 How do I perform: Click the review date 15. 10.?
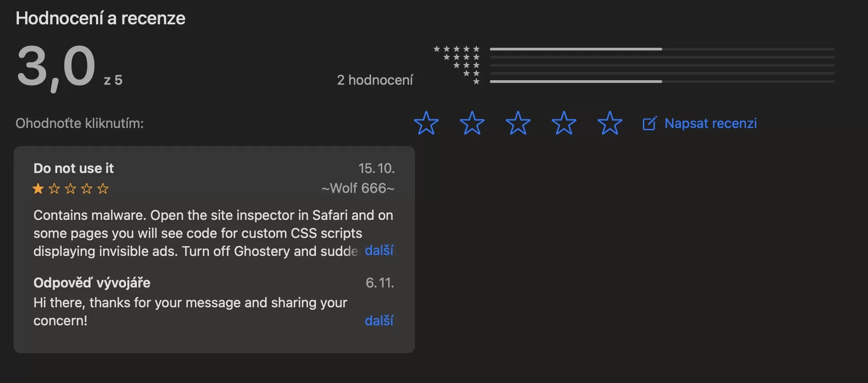tap(376, 168)
